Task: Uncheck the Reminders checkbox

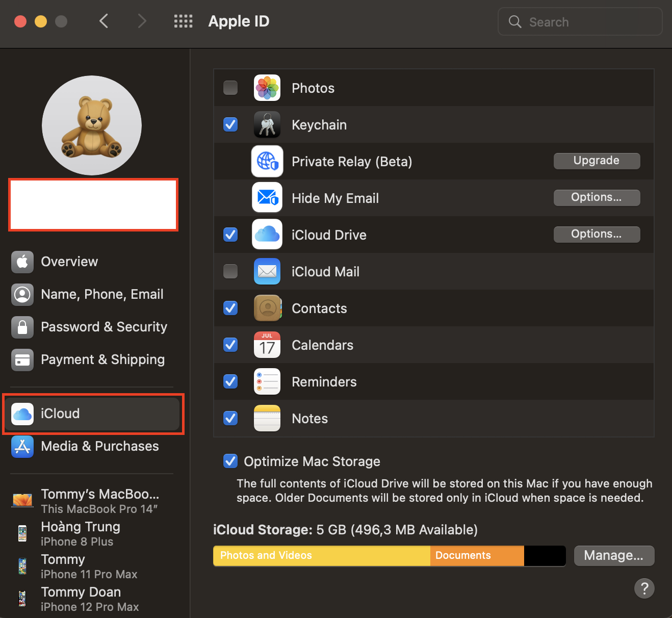Action: point(230,381)
